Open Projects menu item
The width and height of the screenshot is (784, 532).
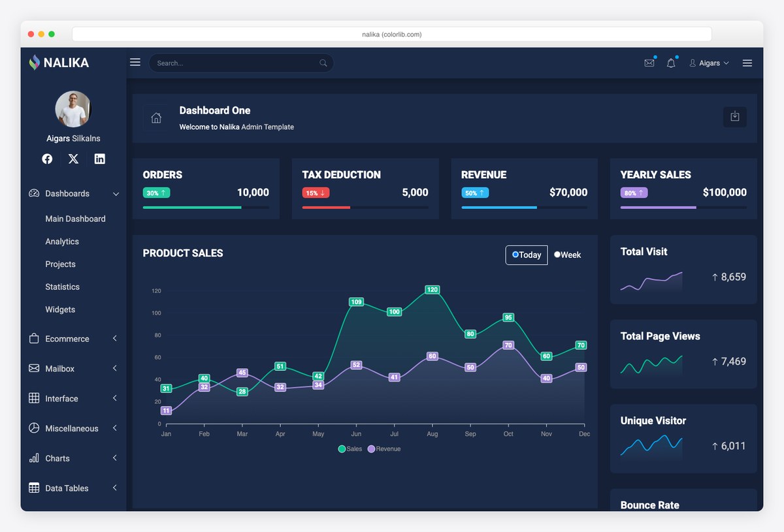point(60,264)
